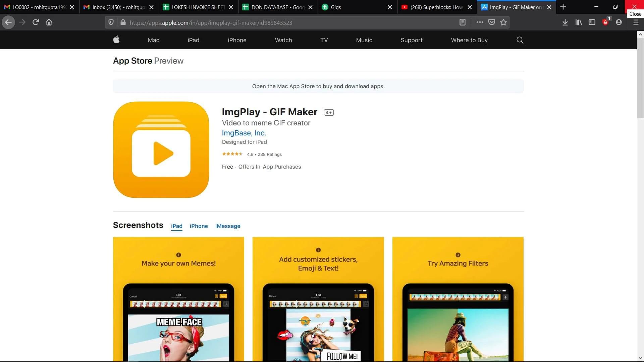Click the browser refresh/reload icon

[x=36, y=22]
